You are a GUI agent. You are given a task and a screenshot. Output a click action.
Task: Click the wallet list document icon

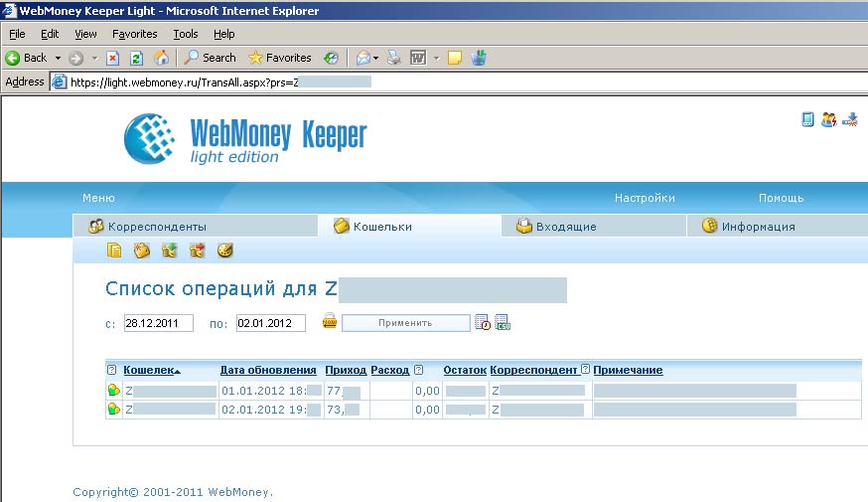coord(114,251)
